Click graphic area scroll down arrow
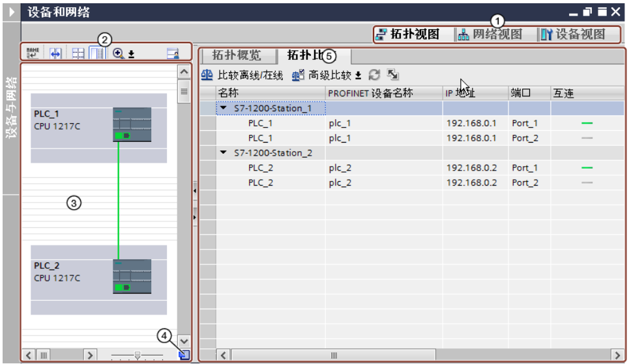This screenshot has height=364, width=629. click(x=184, y=341)
